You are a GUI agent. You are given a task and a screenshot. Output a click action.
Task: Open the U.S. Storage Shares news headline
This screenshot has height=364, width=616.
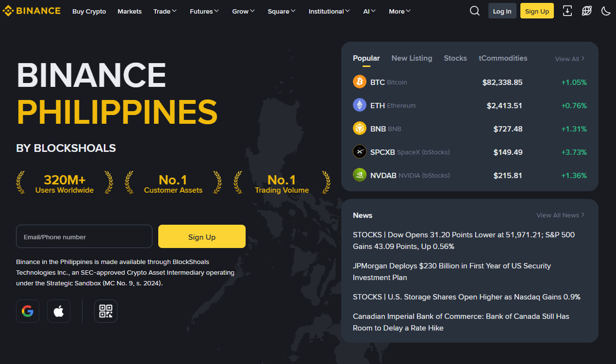pos(466,297)
